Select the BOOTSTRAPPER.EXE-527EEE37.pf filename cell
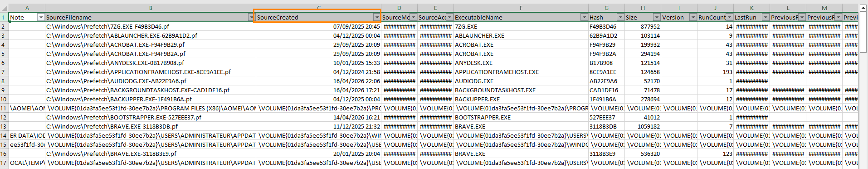The width and height of the screenshot is (868, 169). coord(151,117)
